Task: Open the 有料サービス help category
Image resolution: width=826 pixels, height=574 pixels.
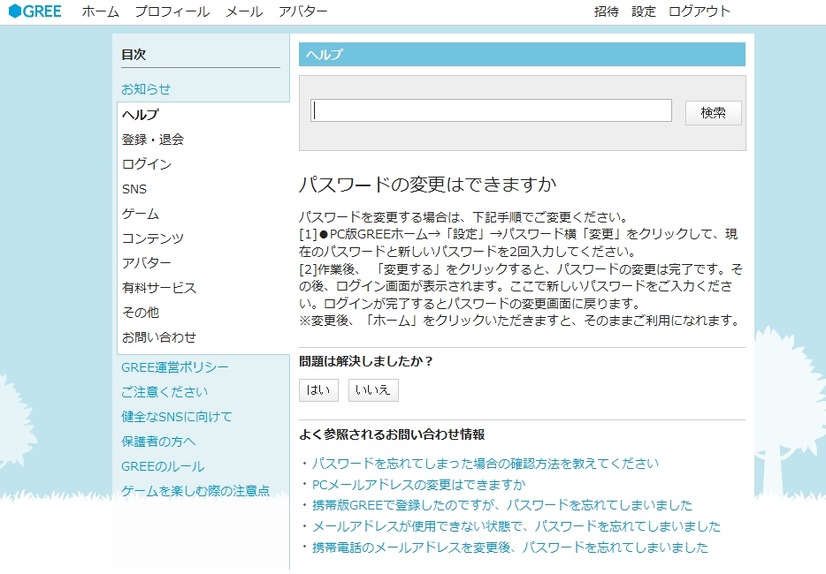Action: (x=159, y=288)
